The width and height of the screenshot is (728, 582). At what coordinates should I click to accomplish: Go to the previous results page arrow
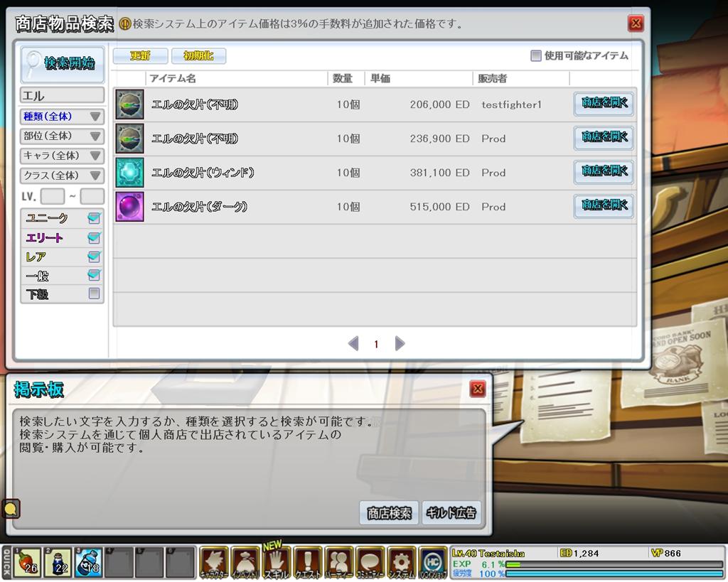[x=353, y=343]
